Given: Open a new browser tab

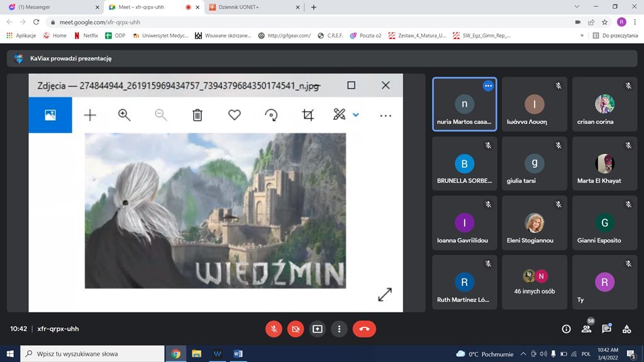Looking at the screenshot, I should pyautogui.click(x=314, y=7).
